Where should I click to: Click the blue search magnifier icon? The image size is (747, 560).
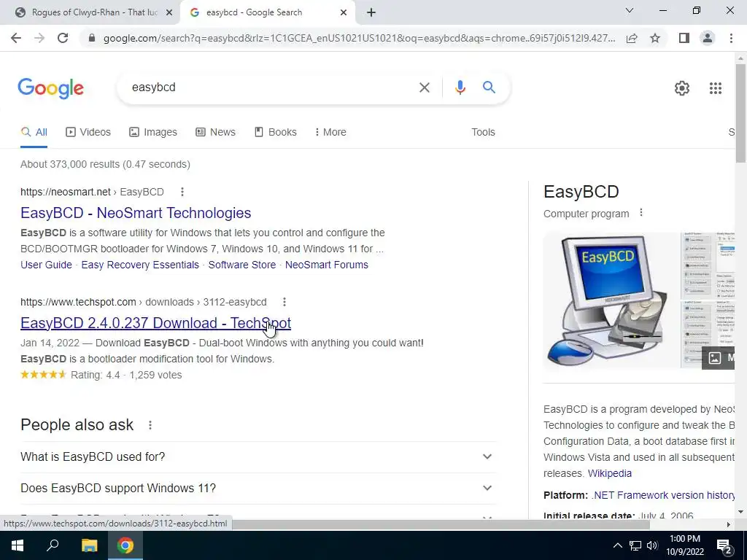489,87
